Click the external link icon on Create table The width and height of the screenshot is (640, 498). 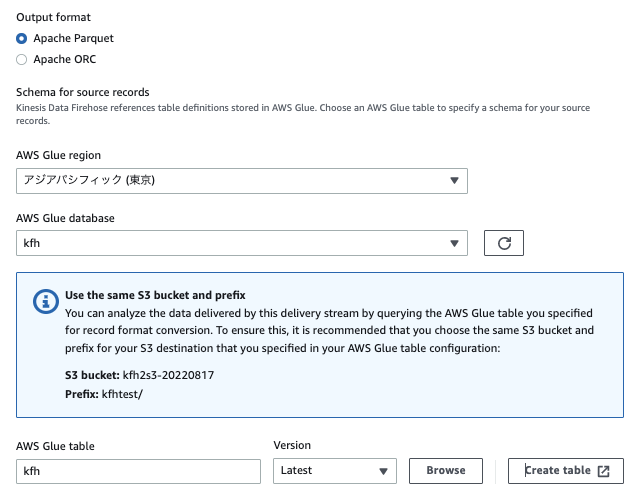tap(603, 471)
